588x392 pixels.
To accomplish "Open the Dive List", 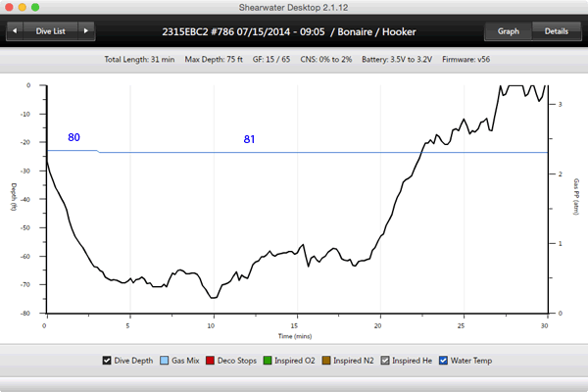I will 51,31.
